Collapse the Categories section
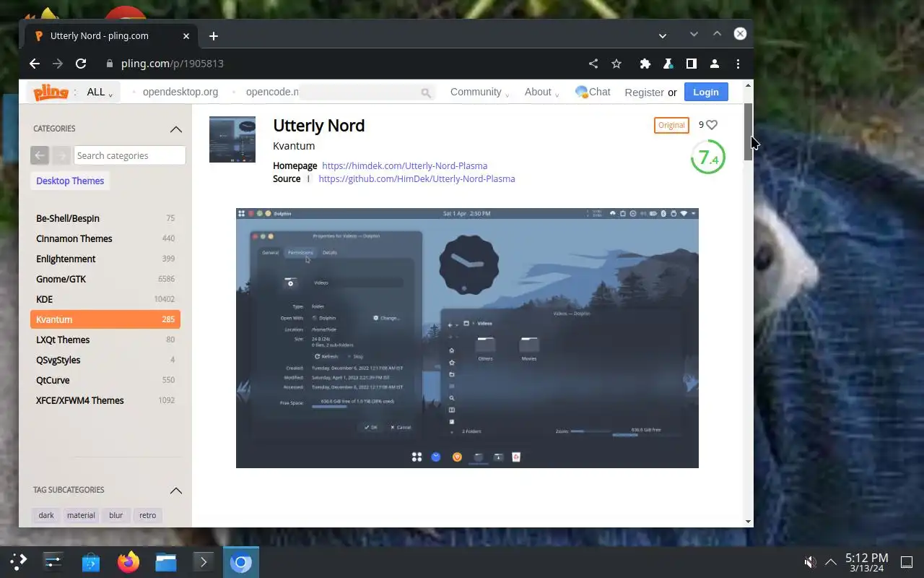This screenshot has height=578, width=924. pos(176,129)
